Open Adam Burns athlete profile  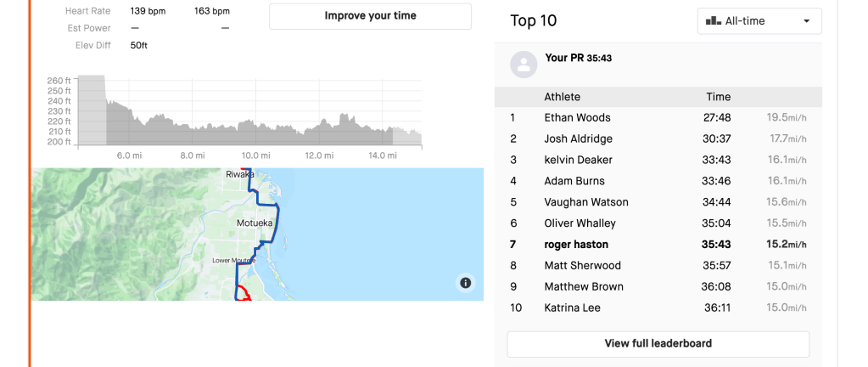574,181
